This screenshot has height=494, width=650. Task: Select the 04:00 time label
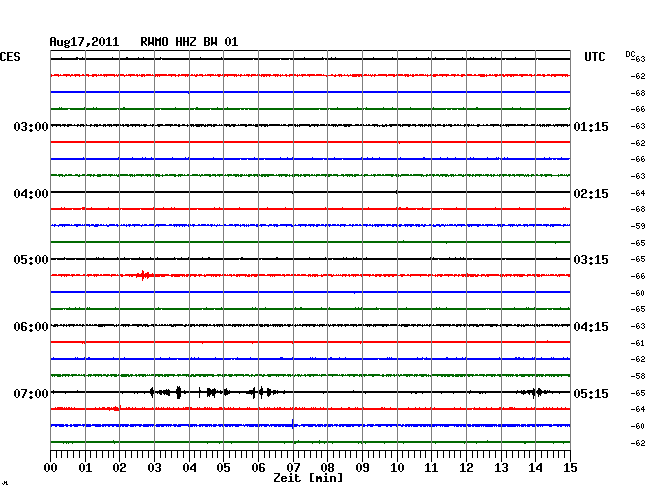coord(31,194)
